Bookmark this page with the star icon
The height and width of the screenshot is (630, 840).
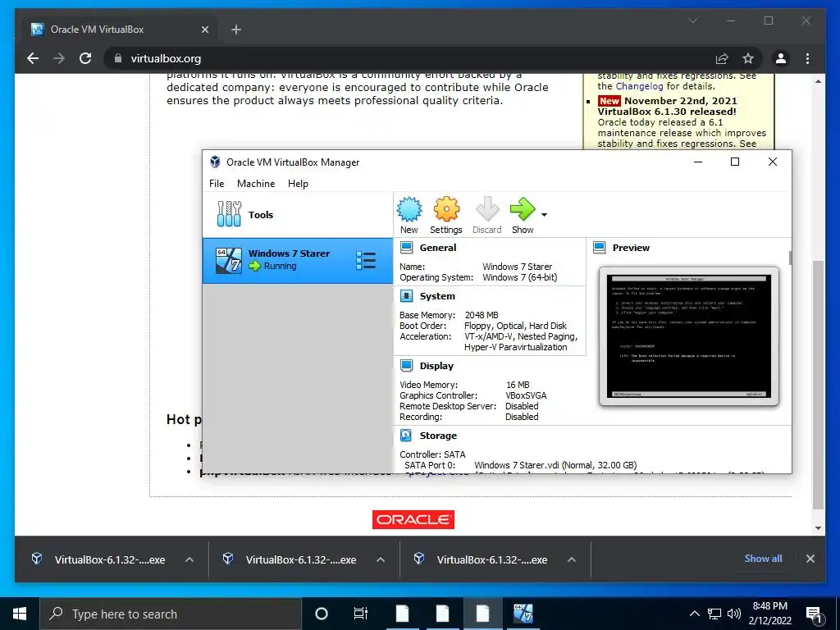pyautogui.click(x=748, y=58)
